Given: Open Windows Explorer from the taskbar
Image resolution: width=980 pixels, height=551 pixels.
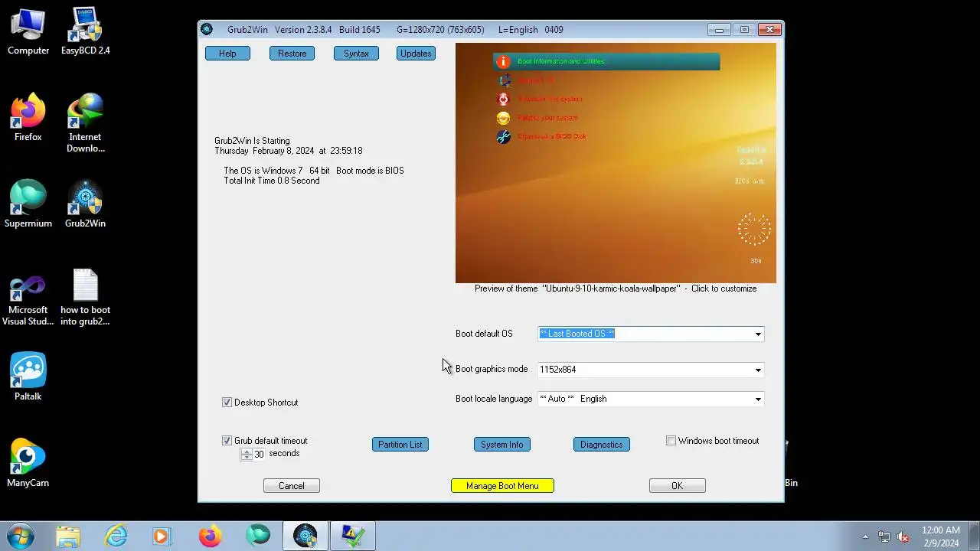Looking at the screenshot, I should point(68,536).
